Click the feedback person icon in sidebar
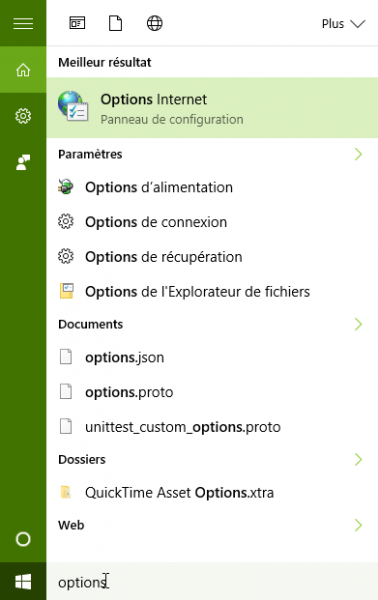378x600 pixels. pos(23,162)
